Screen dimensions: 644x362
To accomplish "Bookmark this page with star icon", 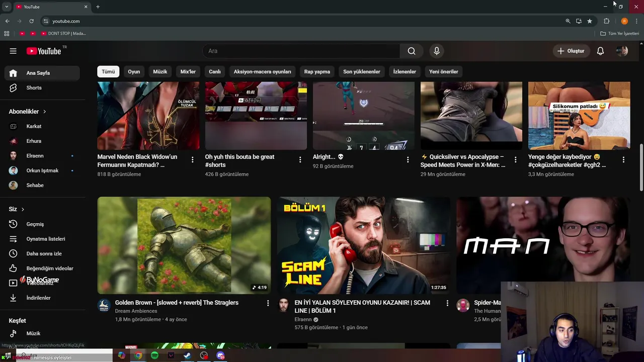I will 590,21.
